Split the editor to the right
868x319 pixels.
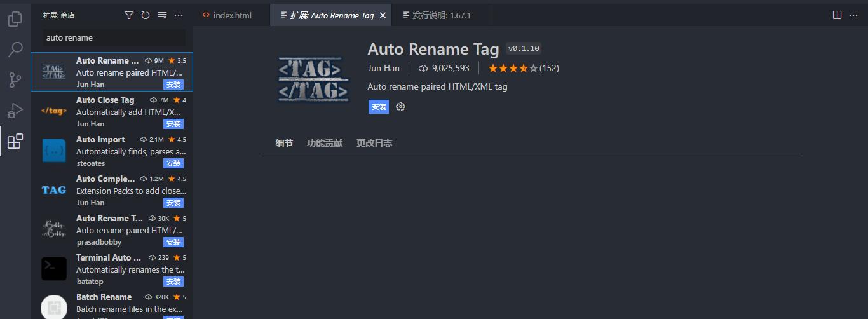(837, 15)
